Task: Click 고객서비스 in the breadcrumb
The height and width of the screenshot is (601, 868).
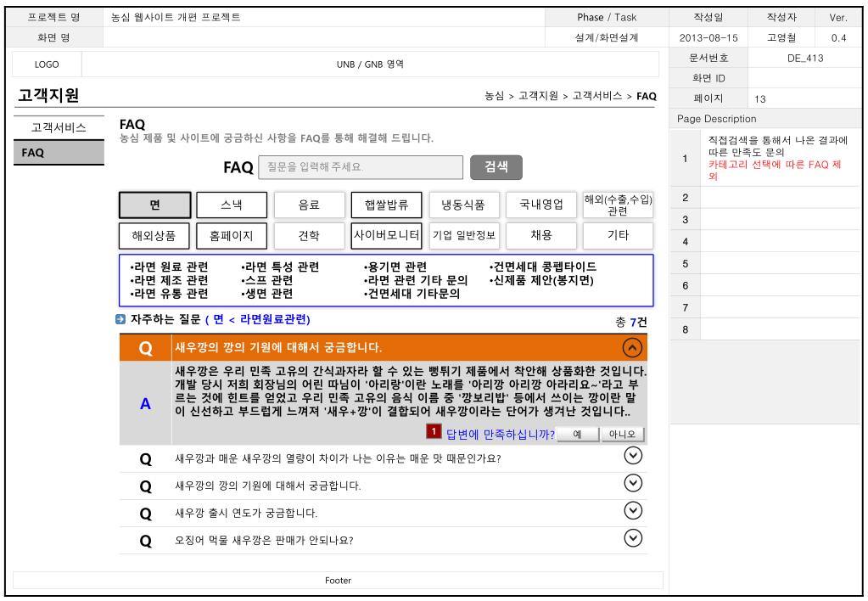Action: click(x=597, y=96)
